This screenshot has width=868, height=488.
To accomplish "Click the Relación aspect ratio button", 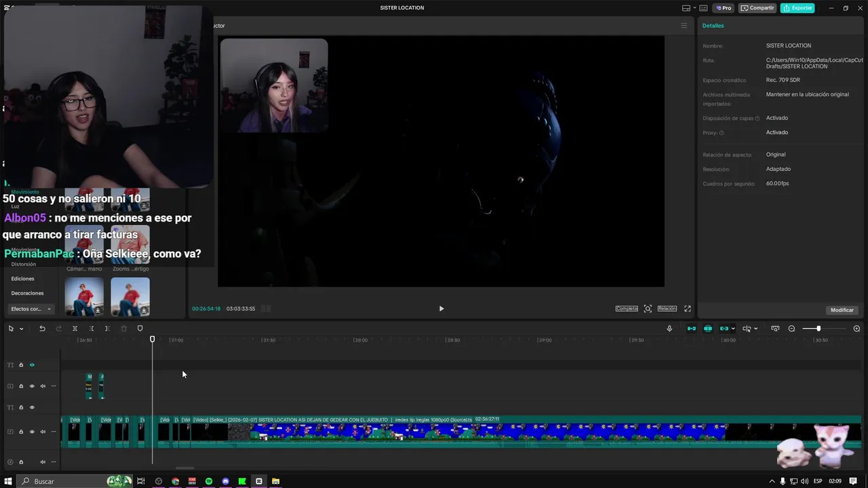I will (667, 308).
